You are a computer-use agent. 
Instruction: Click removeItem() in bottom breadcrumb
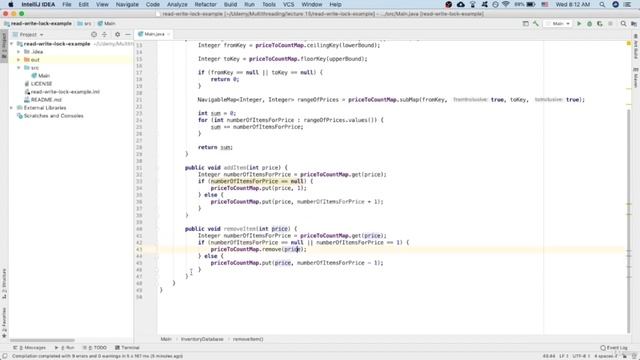point(248,339)
